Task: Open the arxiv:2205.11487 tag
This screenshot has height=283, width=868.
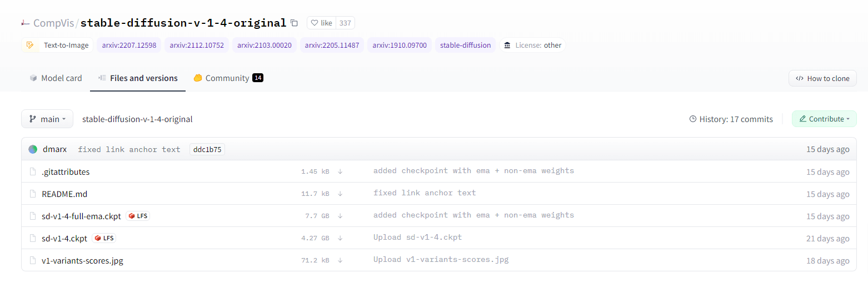Action: pos(332,46)
